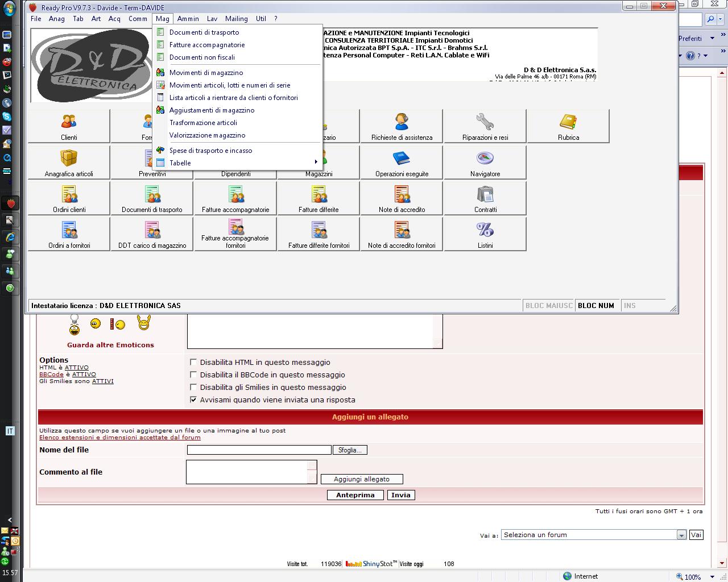The image size is (728, 582).
Task: Expand the Preferiti dropdown arrow
Action: (711, 39)
